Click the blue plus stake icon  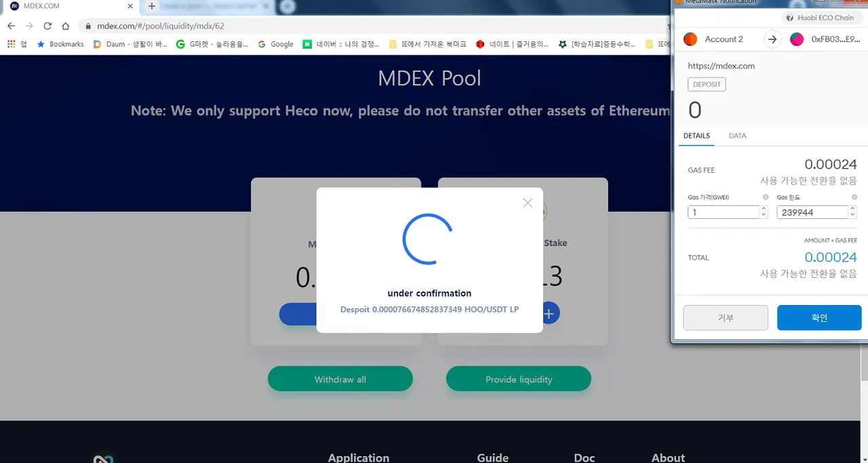[549, 313]
